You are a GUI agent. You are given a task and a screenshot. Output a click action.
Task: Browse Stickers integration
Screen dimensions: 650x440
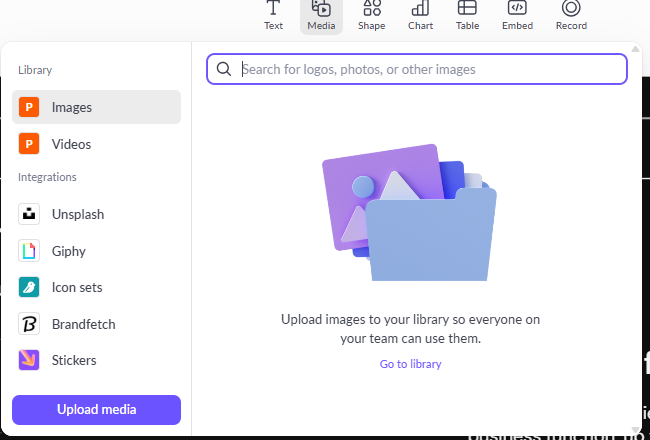click(x=96, y=360)
